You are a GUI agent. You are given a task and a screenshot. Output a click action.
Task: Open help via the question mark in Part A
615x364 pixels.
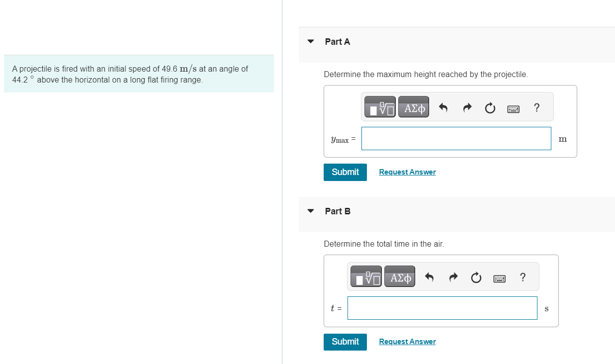point(536,108)
